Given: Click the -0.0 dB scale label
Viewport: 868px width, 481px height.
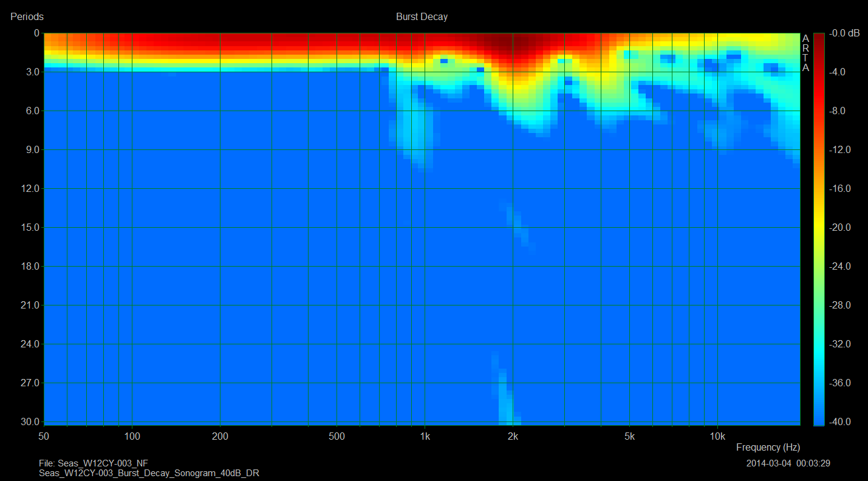Looking at the screenshot, I should (x=845, y=33).
